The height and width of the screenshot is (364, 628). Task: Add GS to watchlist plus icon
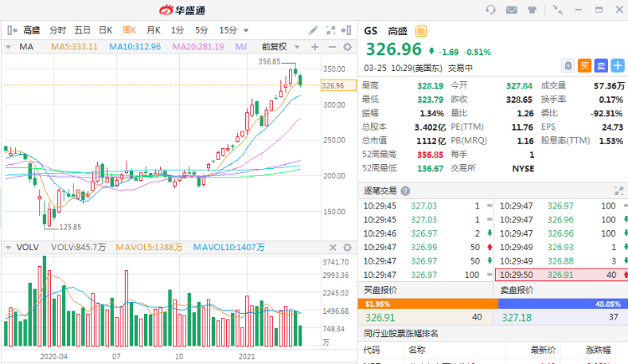[618, 65]
